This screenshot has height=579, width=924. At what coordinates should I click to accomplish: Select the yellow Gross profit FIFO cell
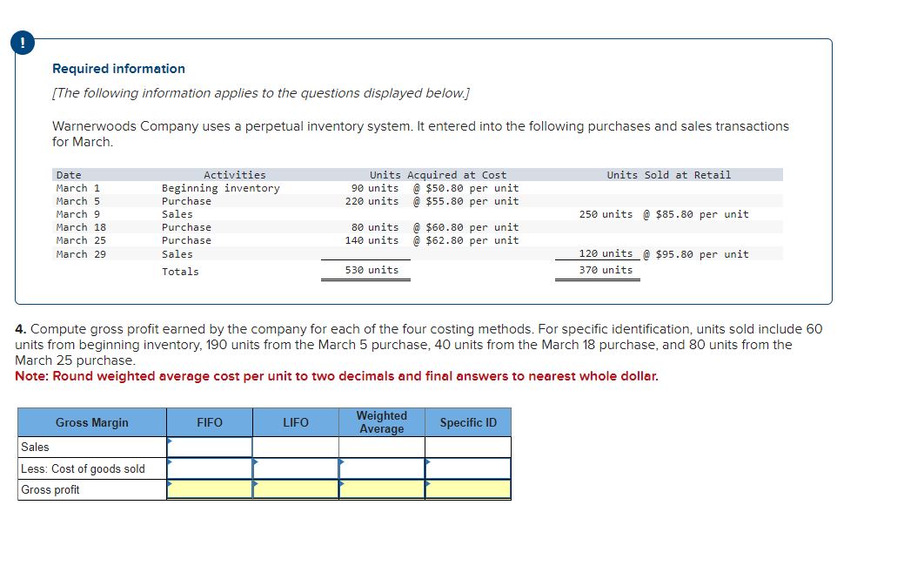pos(211,488)
